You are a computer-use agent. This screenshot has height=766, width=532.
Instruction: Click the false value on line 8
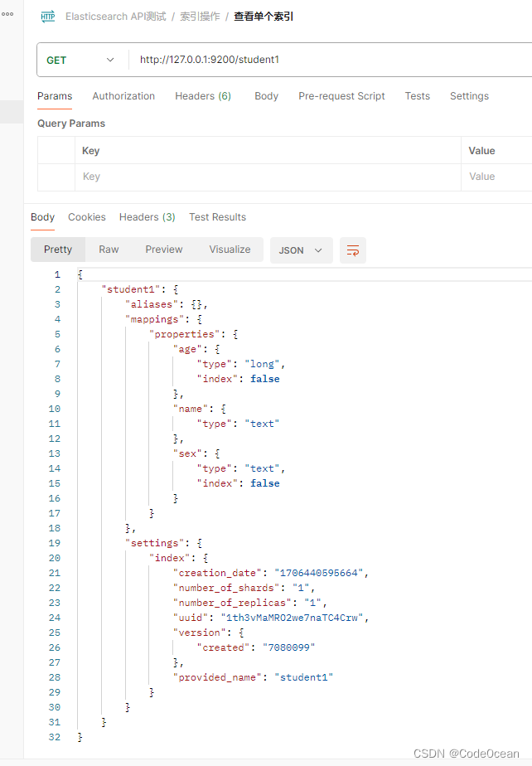(x=265, y=379)
